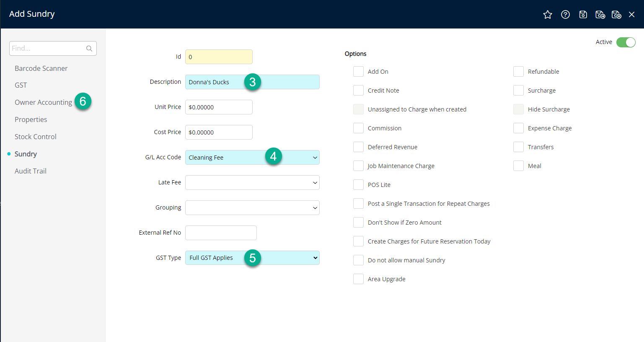Tick the Credit Note option

pos(358,91)
